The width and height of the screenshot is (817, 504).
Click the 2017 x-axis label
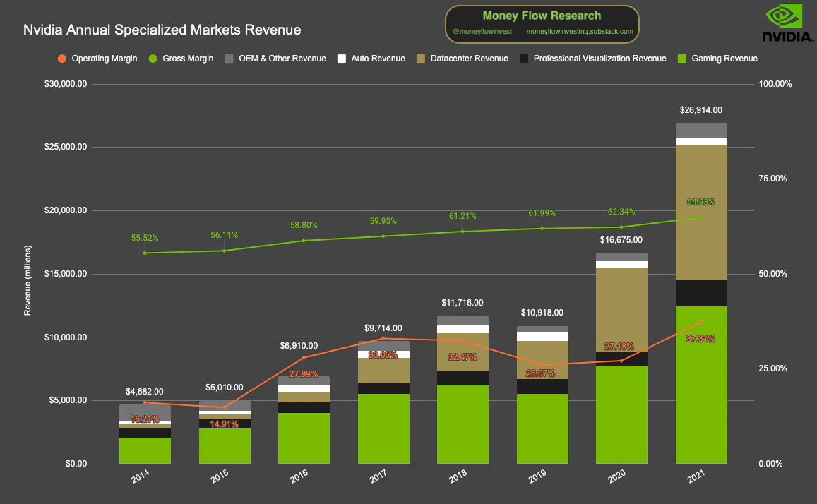[x=378, y=476]
